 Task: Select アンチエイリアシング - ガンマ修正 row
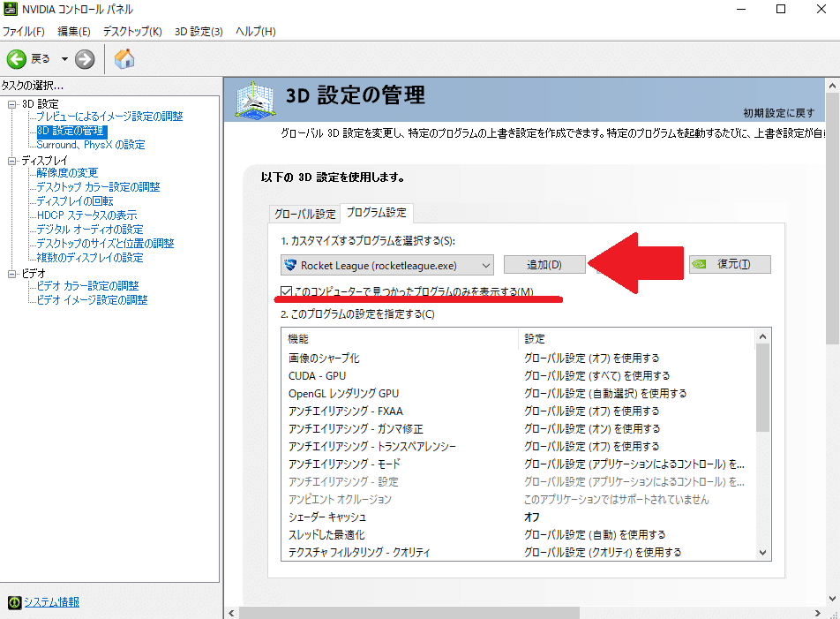point(518,429)
